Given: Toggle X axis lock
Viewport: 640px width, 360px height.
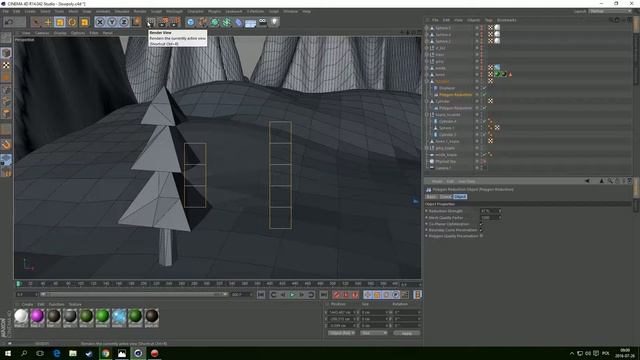Looking at the screenshot, I should 100,22.
